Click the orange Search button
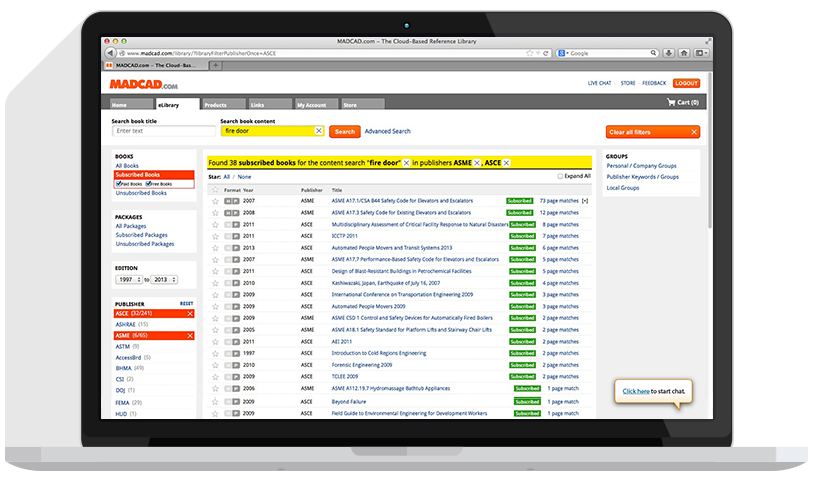Image resolution: width=813 pixels, height=486 pixels. click(345, 132)
